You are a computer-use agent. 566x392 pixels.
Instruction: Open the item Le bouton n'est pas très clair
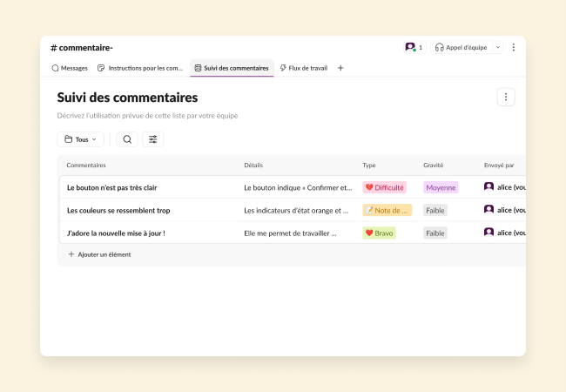click(111, 187)
